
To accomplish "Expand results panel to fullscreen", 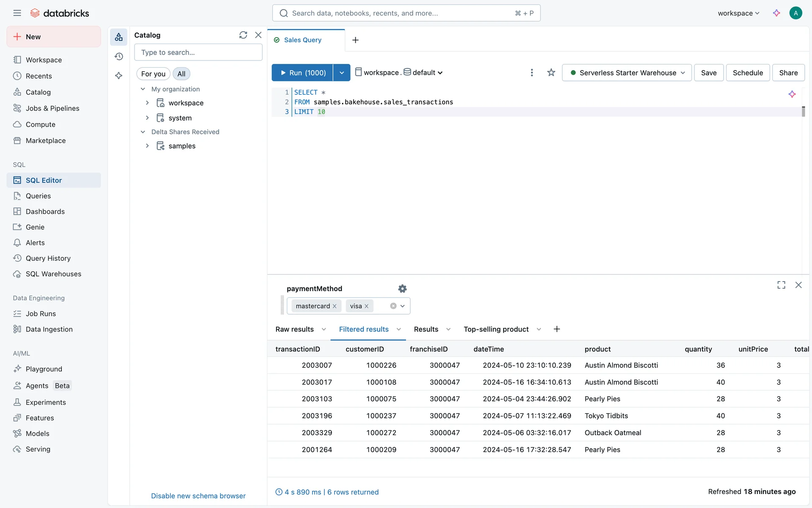I will pyautogui.click(x=781, y=285).
